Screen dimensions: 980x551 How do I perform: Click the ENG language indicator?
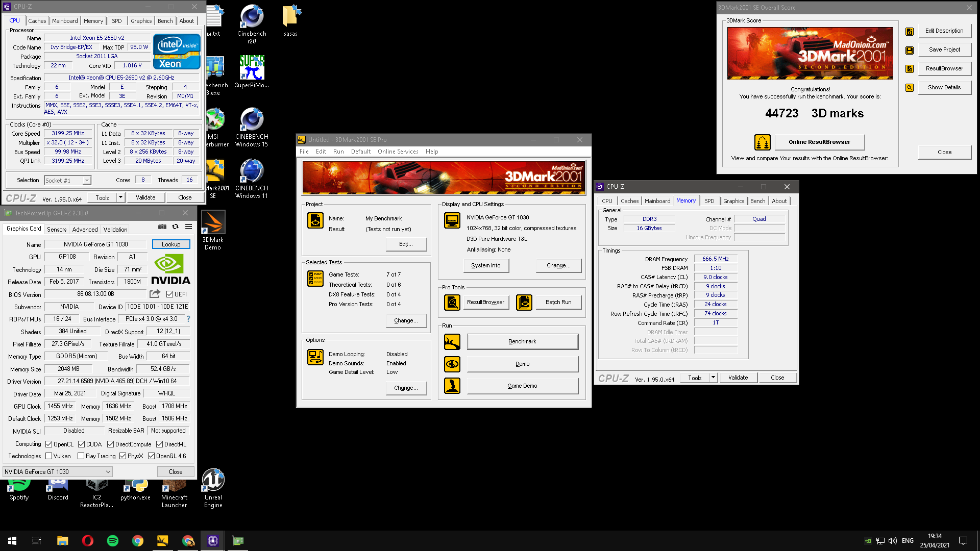point(908,541)
